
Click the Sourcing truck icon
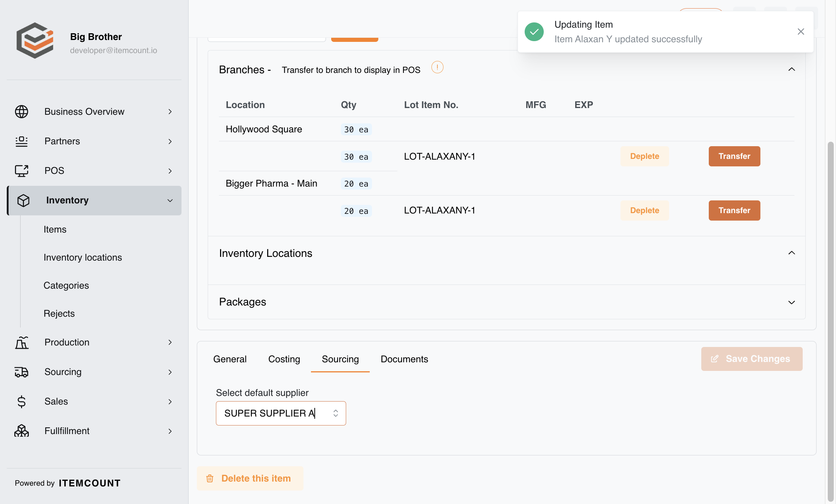[x=21, y=372]
